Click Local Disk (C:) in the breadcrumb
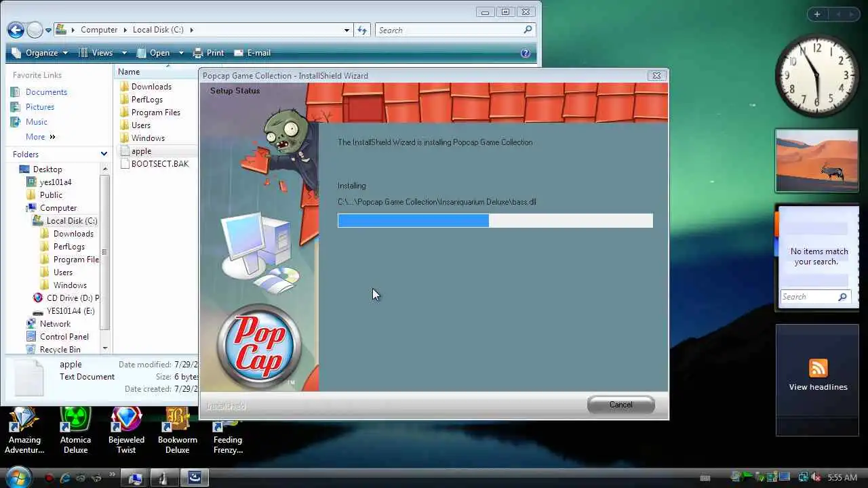868x488 pixels. (x=158, y=30)
